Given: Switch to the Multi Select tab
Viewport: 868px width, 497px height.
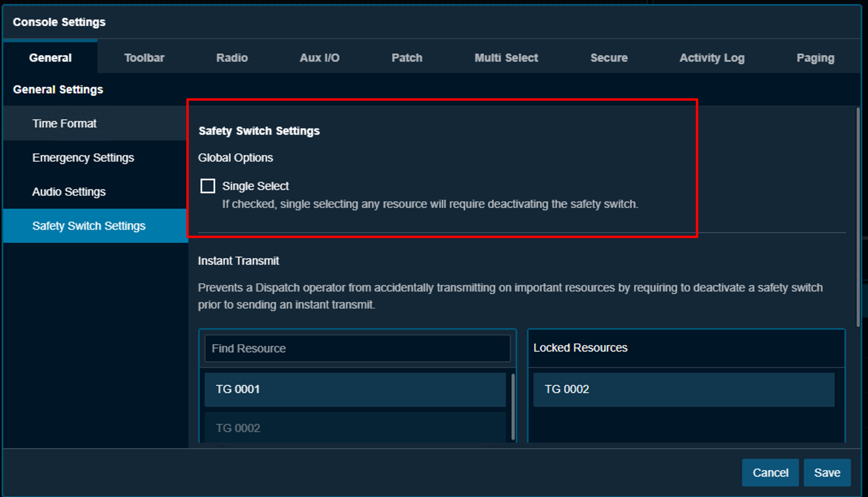Looking at the screenshot, I should coord(506,58).
